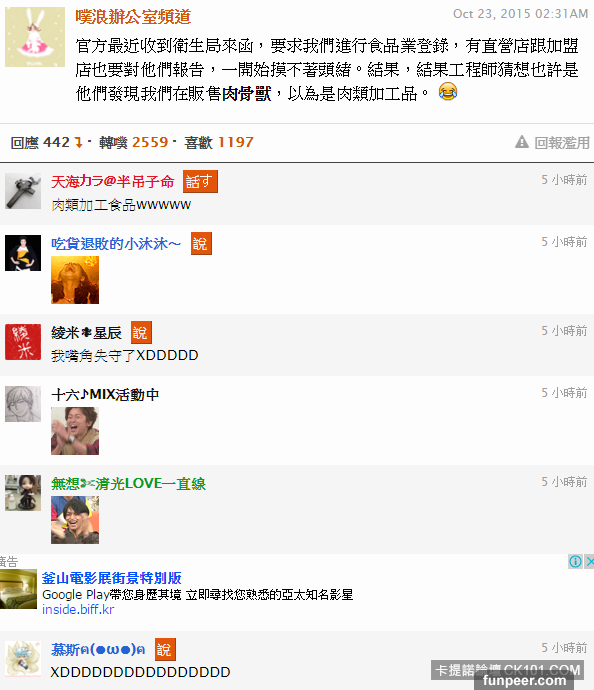This screenshot has width=594, height=690.
Task: Open the ad info icon
Action: (575, 562)
